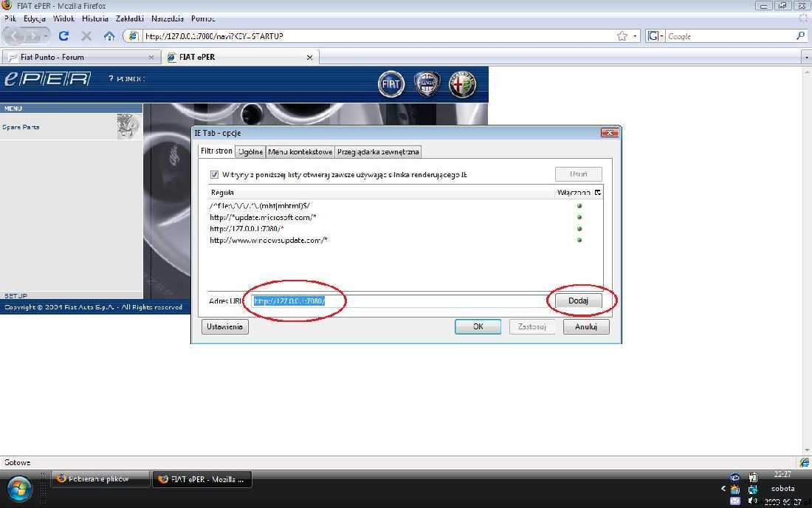Open the Zakładki menu
The image size is (812, 508).
click(129, 18)
